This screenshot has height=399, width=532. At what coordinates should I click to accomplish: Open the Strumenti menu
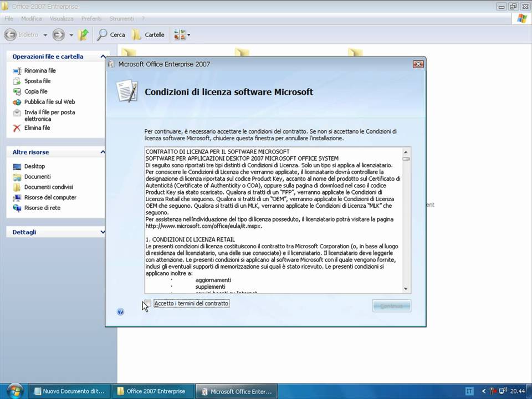[x=121, y=19]
